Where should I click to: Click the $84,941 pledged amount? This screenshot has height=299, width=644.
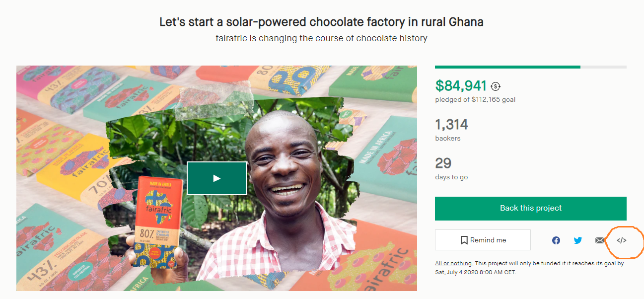(461, 86)
